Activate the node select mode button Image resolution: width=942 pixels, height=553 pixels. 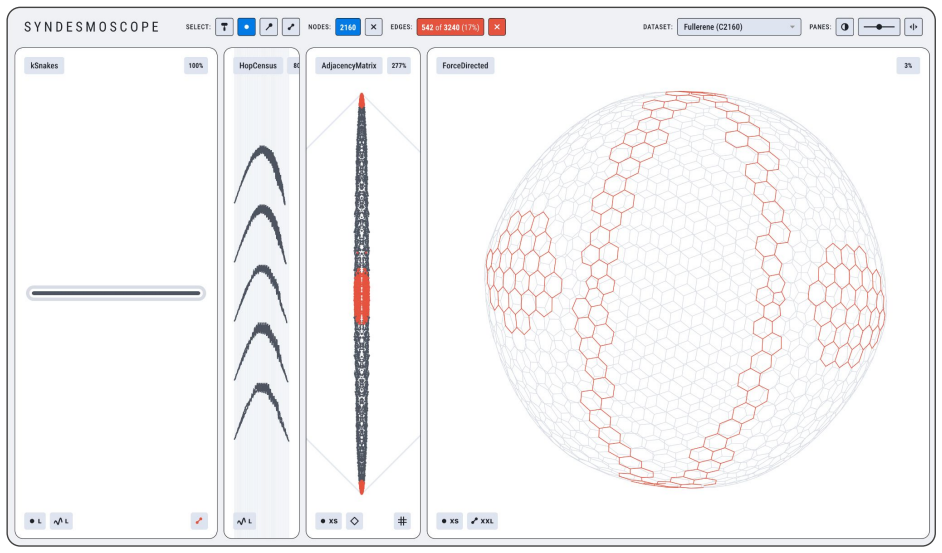tap(246, 27)
